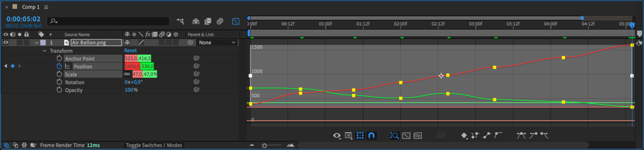644x150 pixels.
Task: Click Reset for Transform
Action: pos(130,50)
